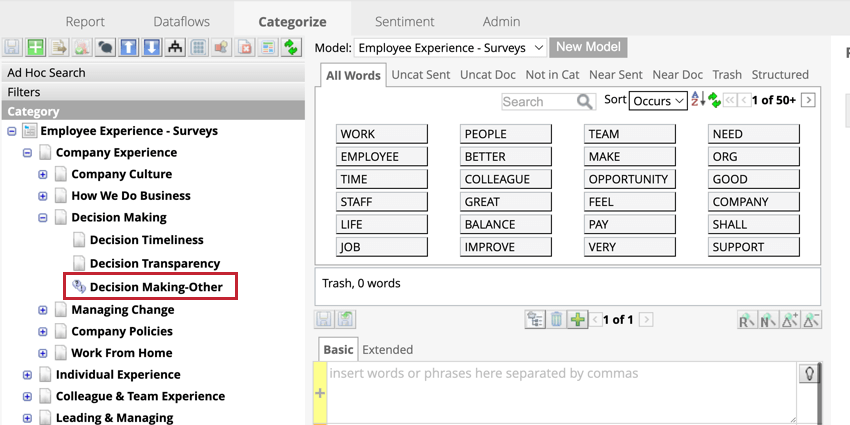Click the document with red X icon
Screen dimensions: 850x425
pos(245,47)
